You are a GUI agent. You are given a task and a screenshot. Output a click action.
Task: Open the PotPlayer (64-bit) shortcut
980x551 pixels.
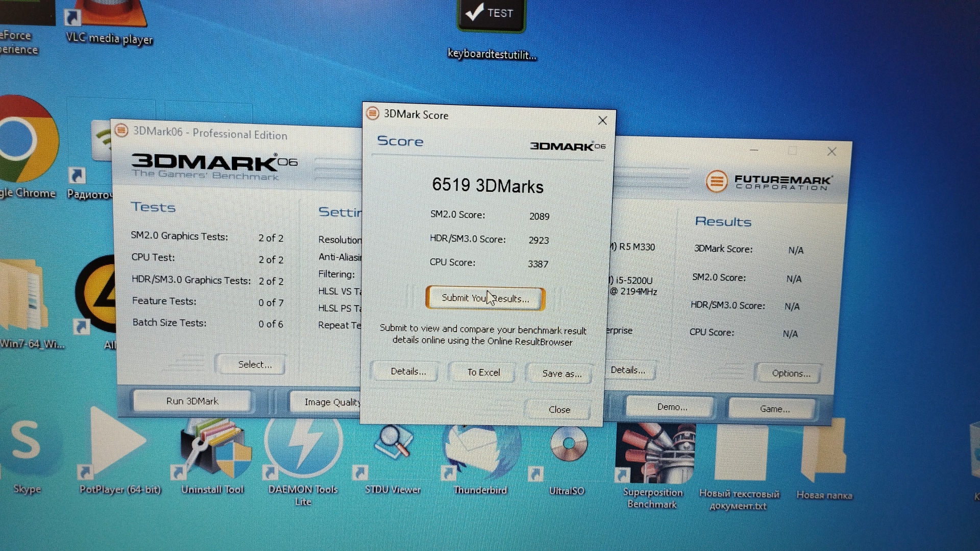pos(119,452)
